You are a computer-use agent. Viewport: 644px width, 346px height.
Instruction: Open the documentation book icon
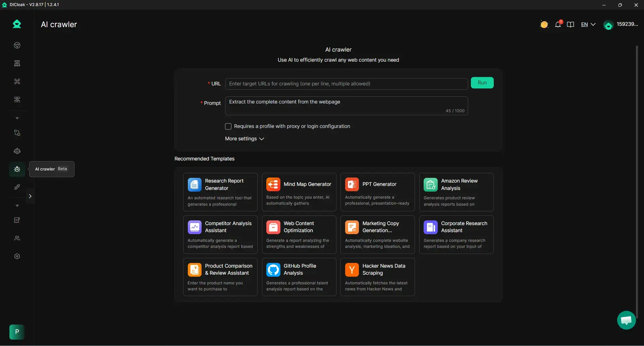click(570, 24)
